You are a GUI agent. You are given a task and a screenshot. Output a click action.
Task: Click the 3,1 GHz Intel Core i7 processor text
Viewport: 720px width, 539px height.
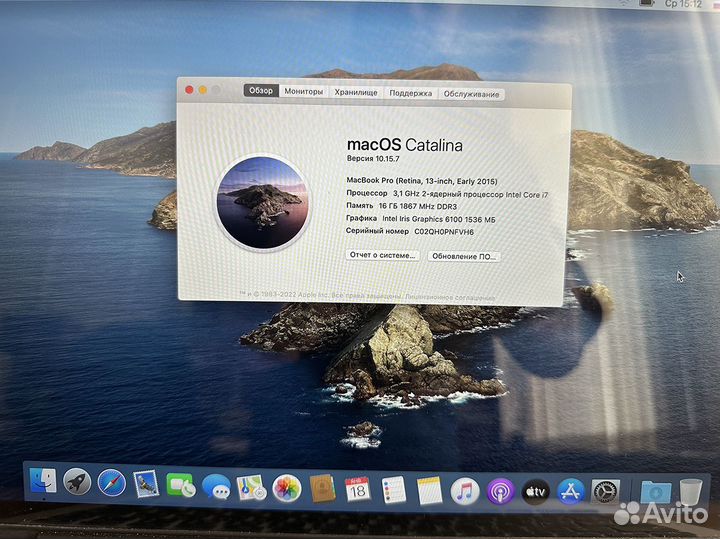(x=470, y=194)
